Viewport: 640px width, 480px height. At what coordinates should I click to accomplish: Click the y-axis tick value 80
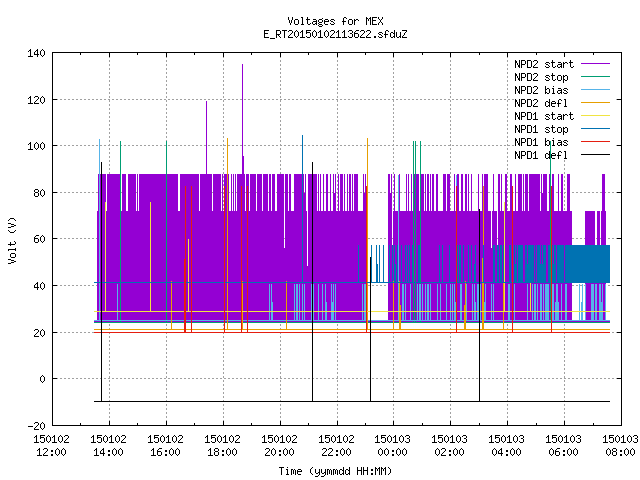pyautogui.click(x=39, y=193)
